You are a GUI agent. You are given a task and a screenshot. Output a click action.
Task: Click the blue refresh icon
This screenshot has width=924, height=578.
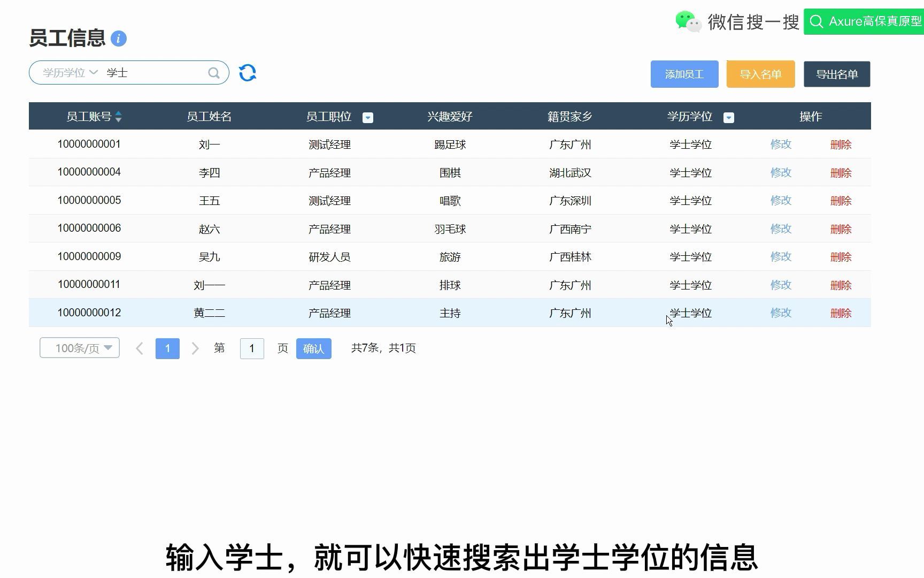coord(247,73)
